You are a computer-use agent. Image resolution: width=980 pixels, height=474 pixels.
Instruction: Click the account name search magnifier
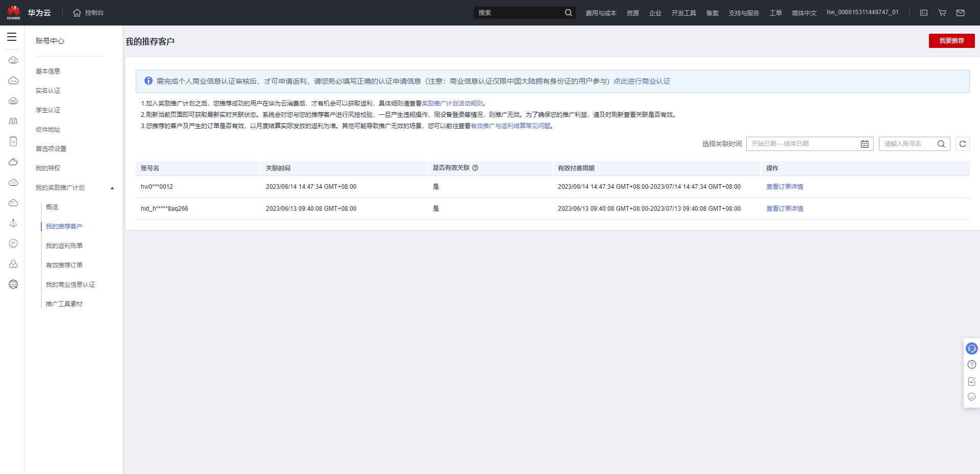pyautogui.click(x=941, y=144)
